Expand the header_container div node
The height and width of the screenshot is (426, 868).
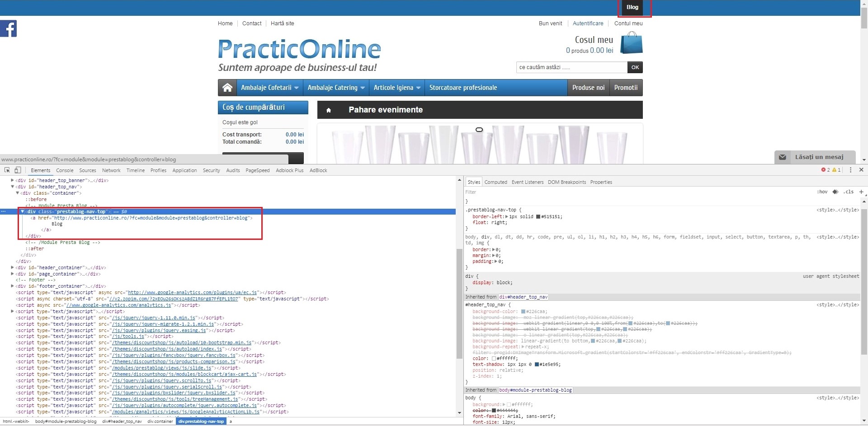[12, 267]
